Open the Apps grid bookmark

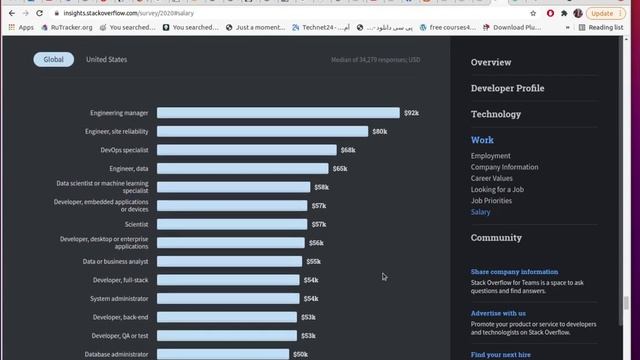21,27
